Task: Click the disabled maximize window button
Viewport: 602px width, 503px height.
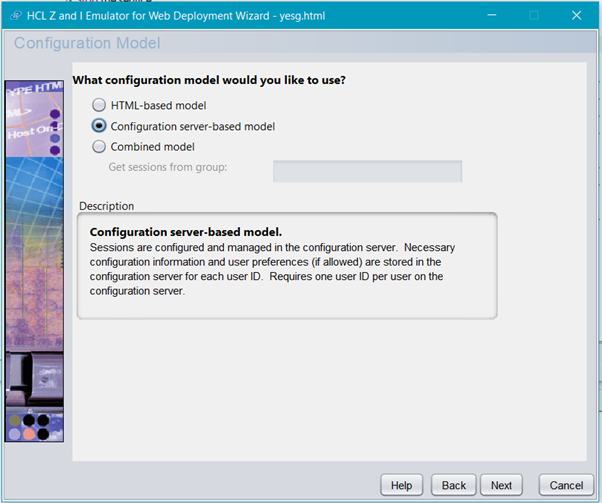Action: (x=534, y=15)
